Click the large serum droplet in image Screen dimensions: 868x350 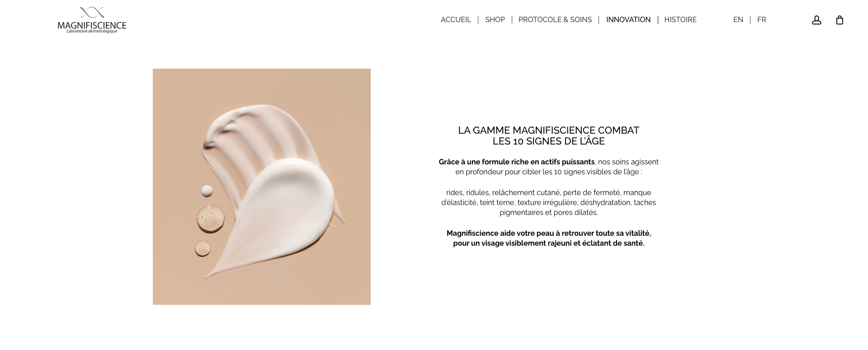click(x=211, y=219)
